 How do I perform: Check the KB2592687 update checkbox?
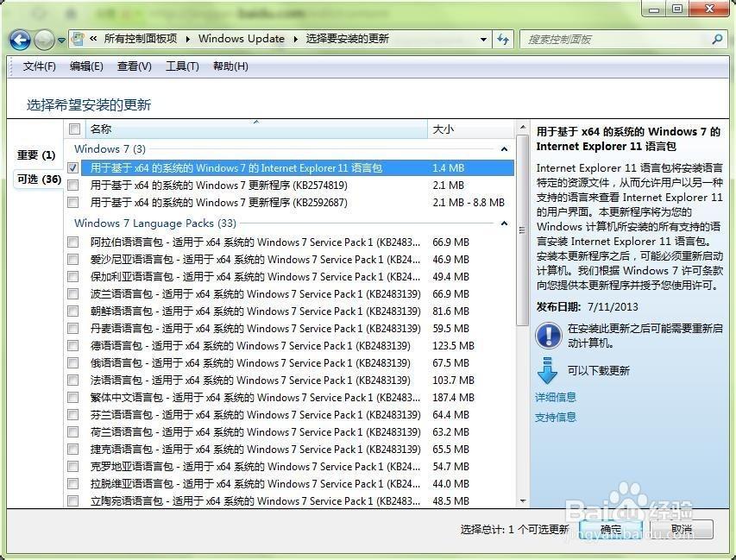pos(72,202)
